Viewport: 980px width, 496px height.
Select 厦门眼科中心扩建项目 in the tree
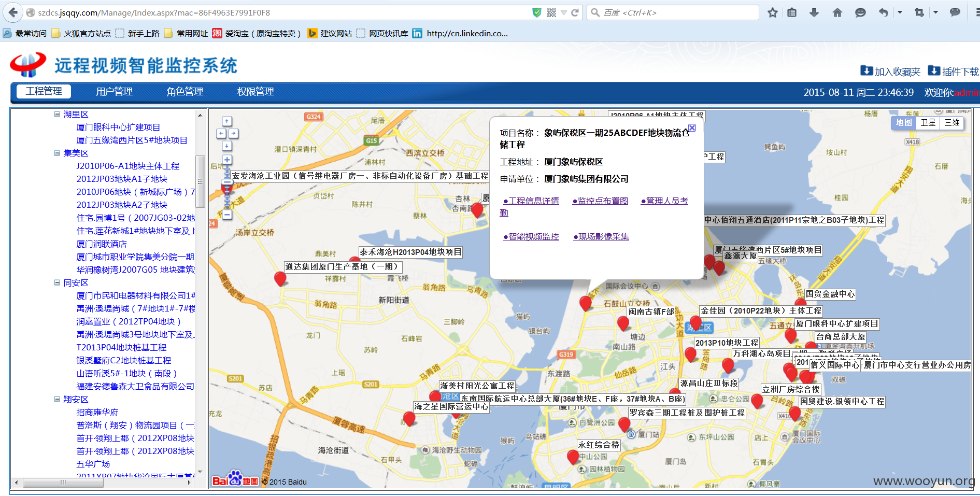[118, 127]
